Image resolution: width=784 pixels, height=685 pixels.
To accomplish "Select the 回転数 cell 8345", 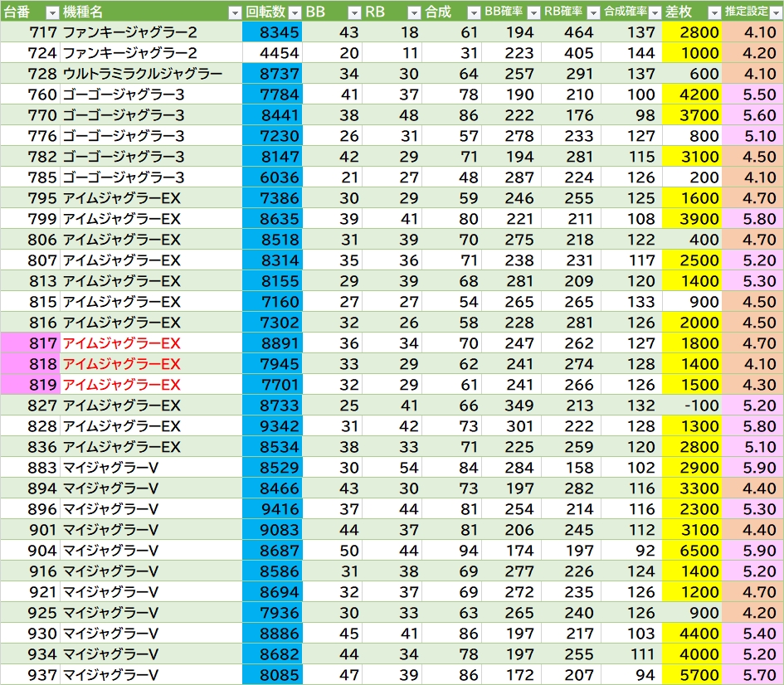I will [x=272, y=32].
